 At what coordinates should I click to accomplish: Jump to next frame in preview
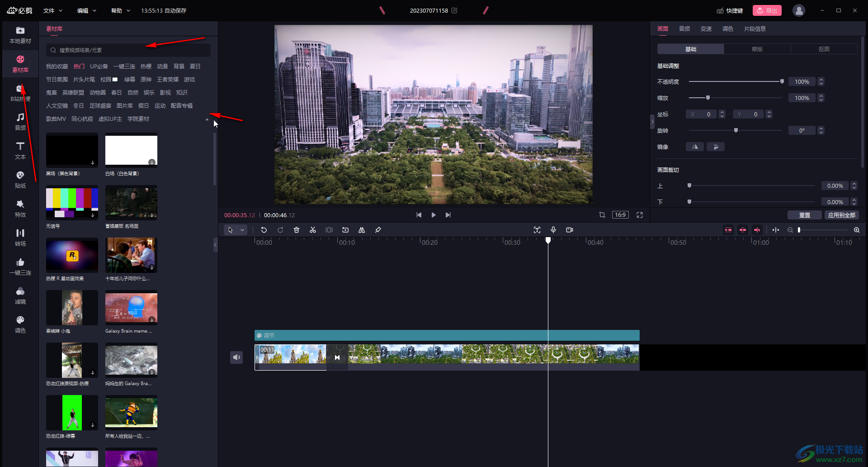(x=448, y=215)
